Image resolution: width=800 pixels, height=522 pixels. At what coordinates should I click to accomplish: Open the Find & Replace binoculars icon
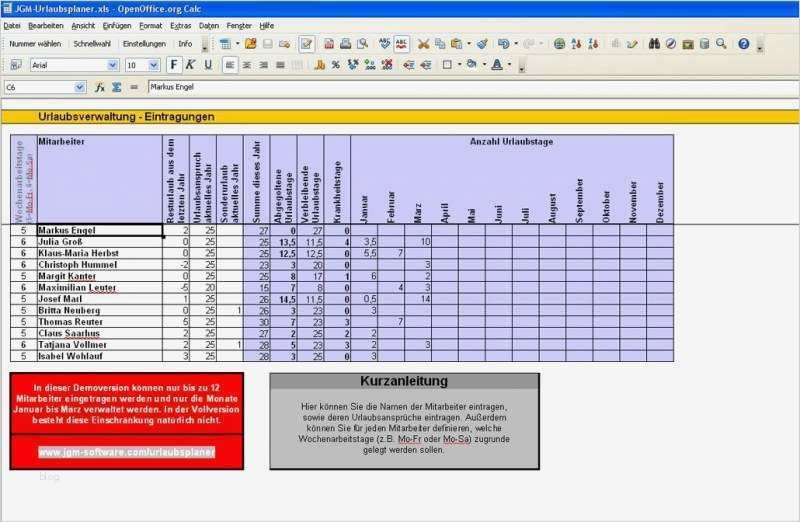654,44
